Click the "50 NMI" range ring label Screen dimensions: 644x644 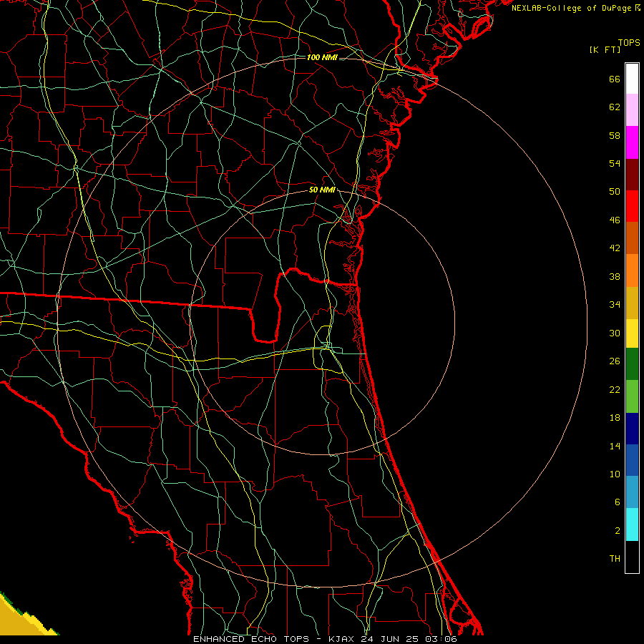pyautogui.click(x=322, y=190)
